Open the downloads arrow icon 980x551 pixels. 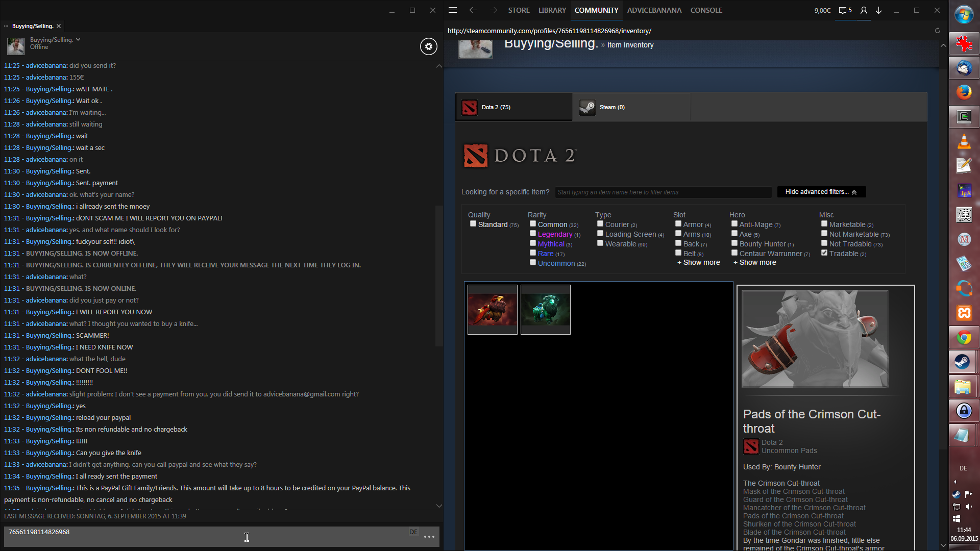(878, 10)
